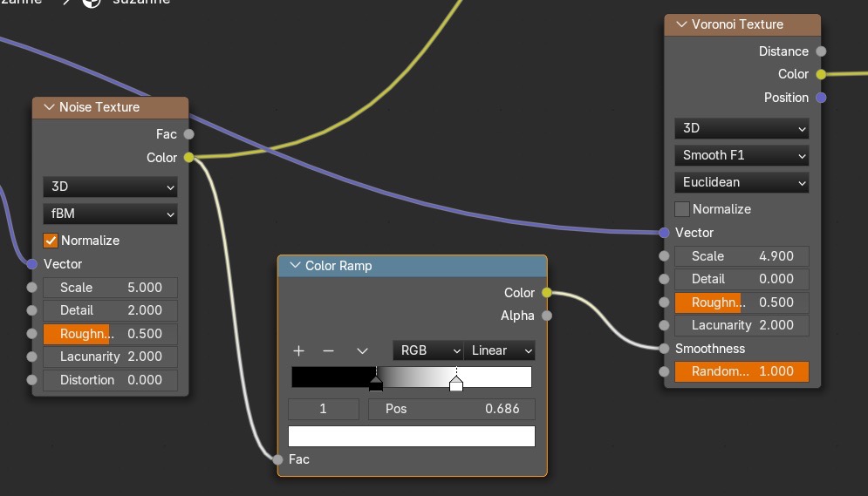This screenshot has height=496, width=868.
Task: Select the white color stop handle
Action: [x=456, y=384]
